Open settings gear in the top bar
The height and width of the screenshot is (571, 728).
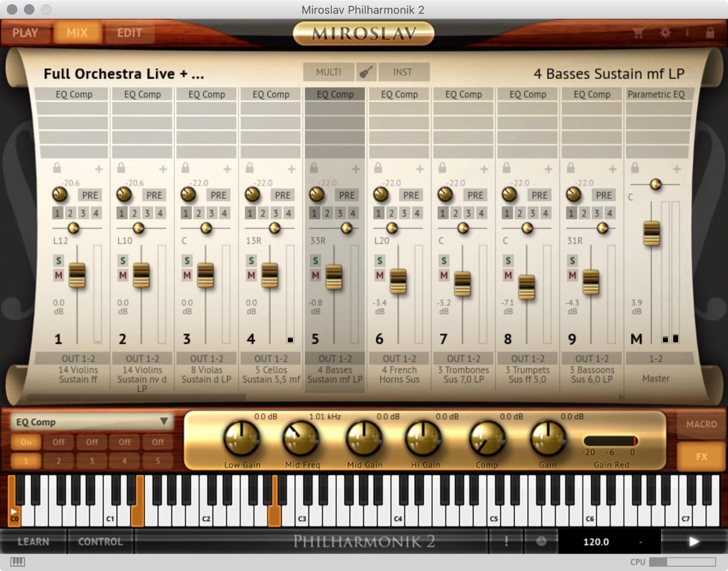pyautogui.click(x=665, y=33)
